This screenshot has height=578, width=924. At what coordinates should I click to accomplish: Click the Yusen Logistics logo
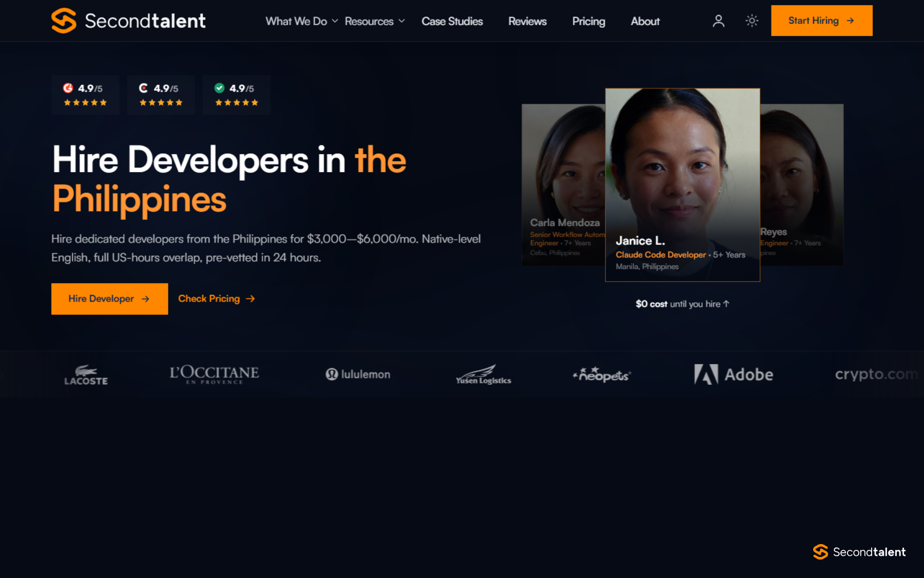tap(484, 375)
